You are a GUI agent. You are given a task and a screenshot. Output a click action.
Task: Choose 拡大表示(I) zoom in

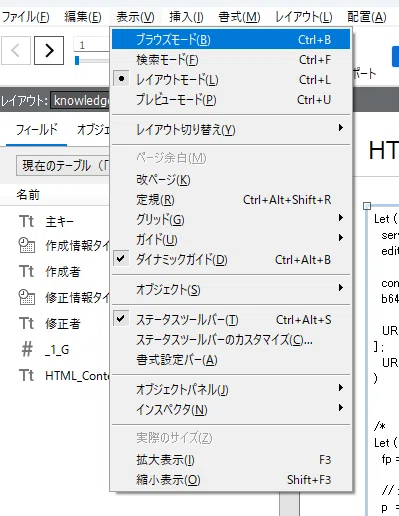coord(231,460)
